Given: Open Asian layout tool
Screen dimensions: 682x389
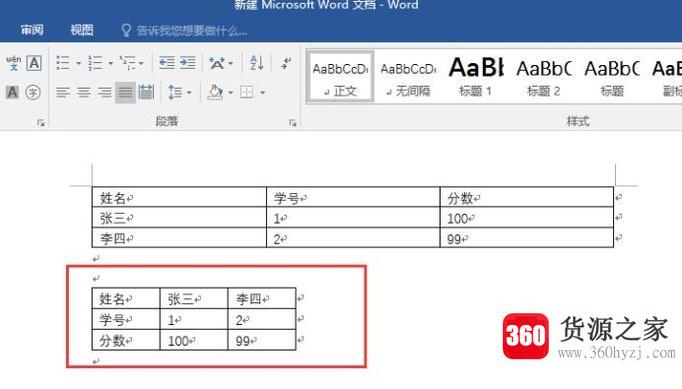Looking at the screenshot, I should pyautogui.click(x=217, y=64).
